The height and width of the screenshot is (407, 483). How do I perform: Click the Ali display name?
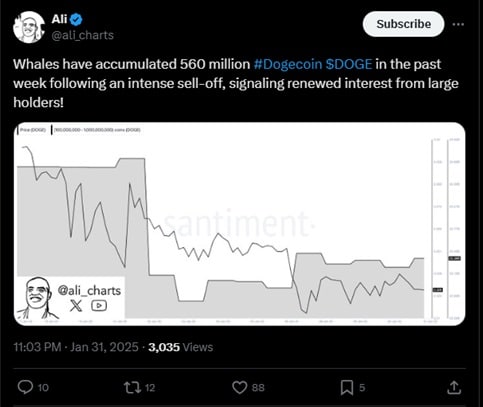pos(59,19)
